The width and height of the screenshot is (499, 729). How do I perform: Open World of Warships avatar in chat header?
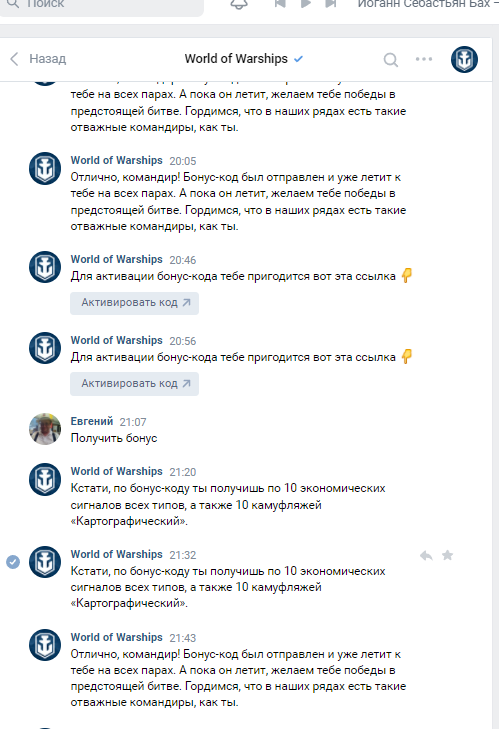coord(464,59)
